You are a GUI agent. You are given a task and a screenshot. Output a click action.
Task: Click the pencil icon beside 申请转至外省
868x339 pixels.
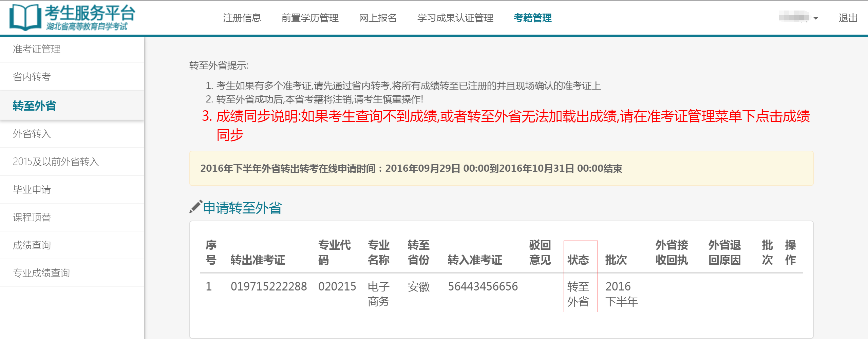point(196,207)
